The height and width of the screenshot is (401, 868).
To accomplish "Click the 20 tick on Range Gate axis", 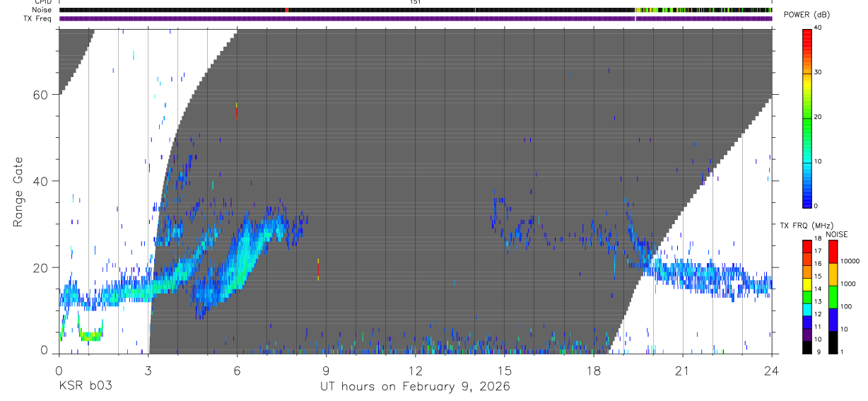I will tap(42, 267).
